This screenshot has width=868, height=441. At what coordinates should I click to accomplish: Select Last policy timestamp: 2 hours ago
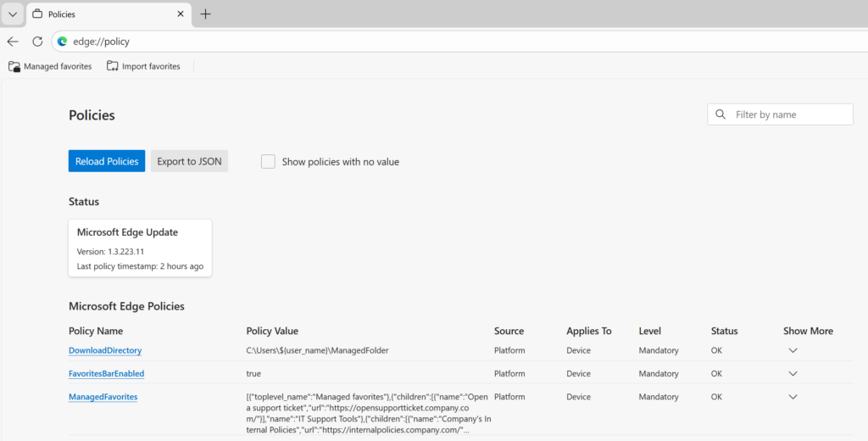click(140, 266)
